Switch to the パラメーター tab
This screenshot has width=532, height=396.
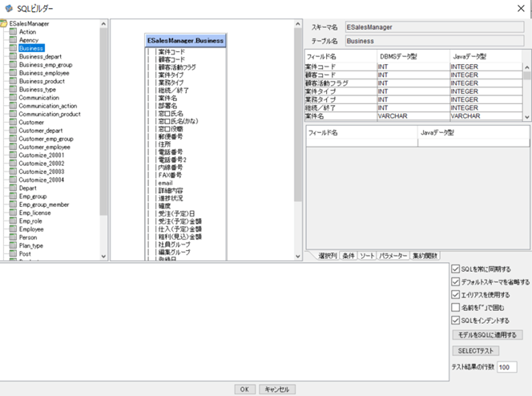click(393, 256)
